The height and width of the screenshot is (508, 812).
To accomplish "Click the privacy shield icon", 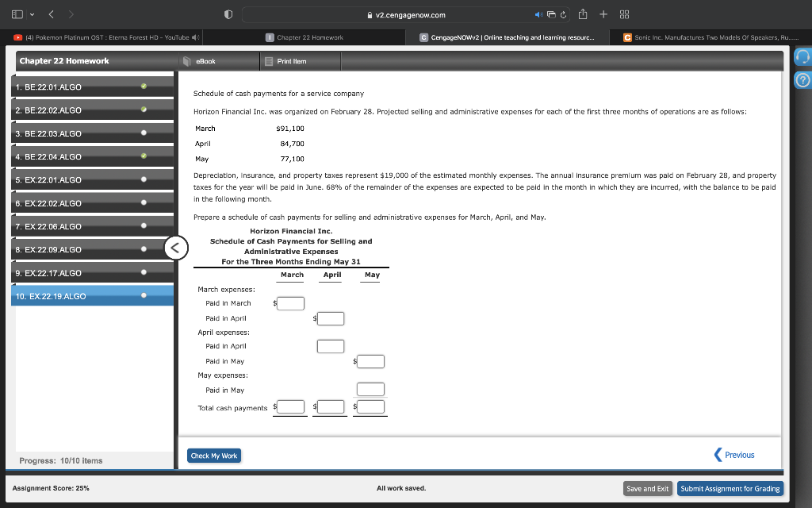I will point(228,15).
